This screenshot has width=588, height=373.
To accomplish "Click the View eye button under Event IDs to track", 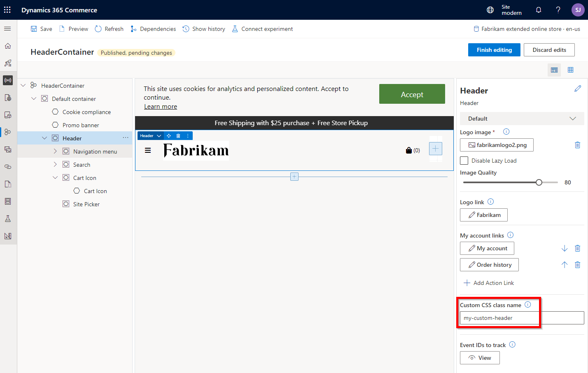I will pyautogui.click(x=479, y=357).
